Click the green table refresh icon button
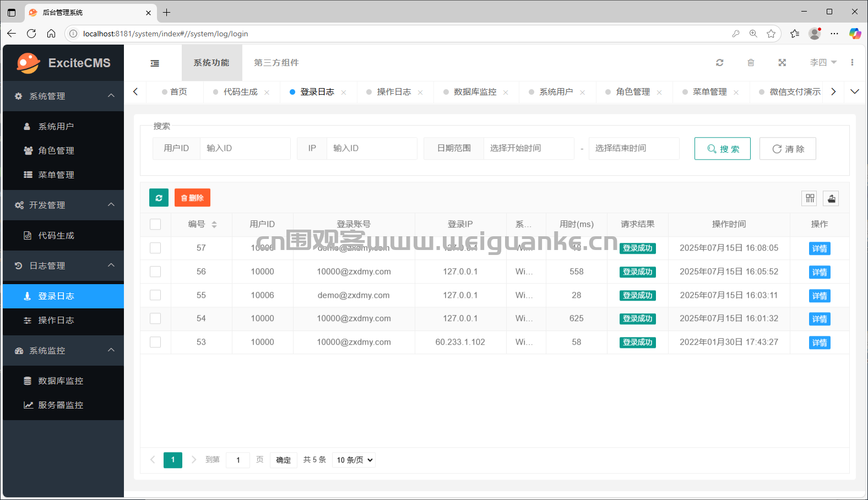The height and width of the screenshot is (500, 868). pos(159,198)
